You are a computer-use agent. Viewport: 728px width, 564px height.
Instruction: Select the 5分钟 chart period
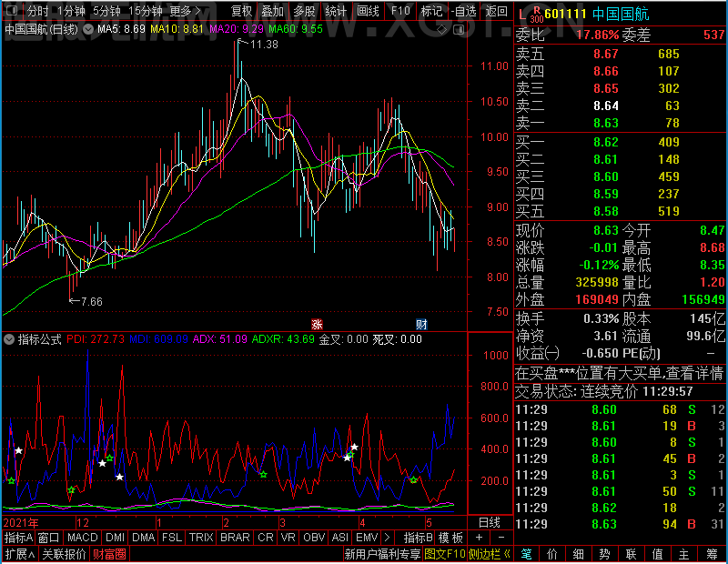106,11
